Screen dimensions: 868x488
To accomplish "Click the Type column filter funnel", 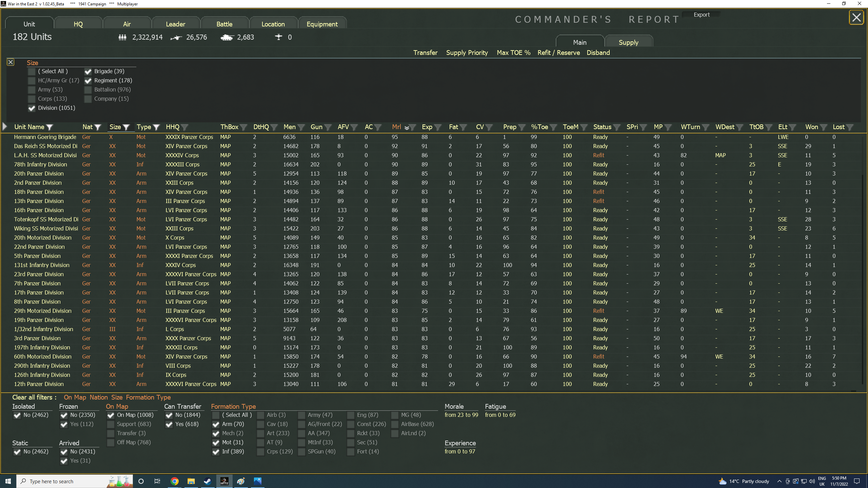I will coord(156,127).
